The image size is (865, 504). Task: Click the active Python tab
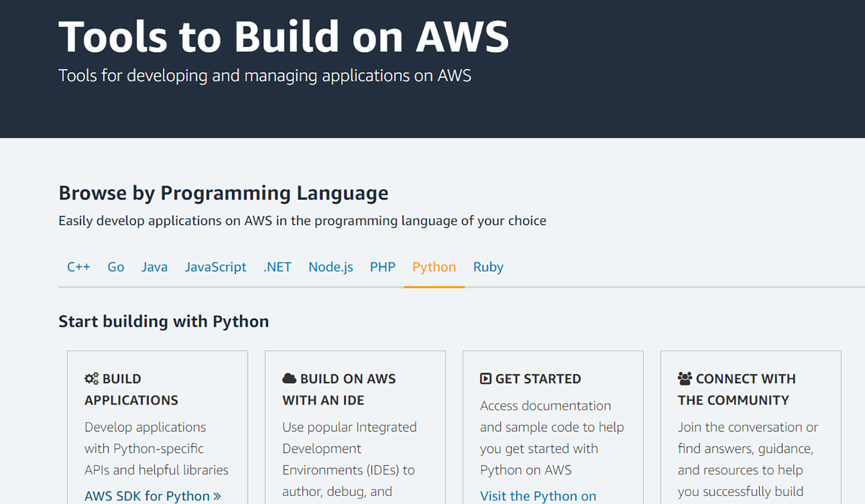pos(434,267)
